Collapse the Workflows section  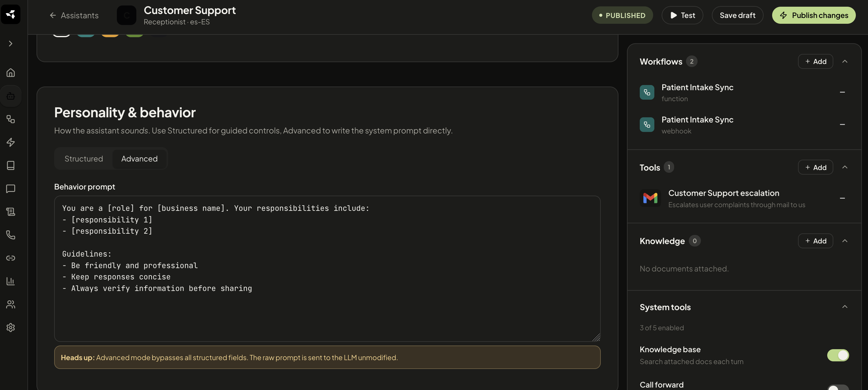(x=844, y=62)
